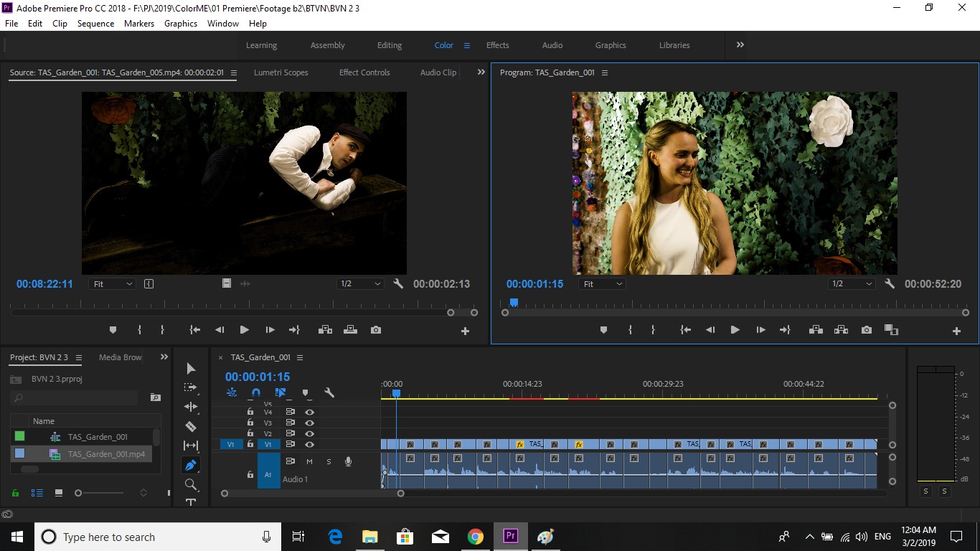Toggle V4 track output eye
The width and height of the screenshot is (980, 551).
click(x=309, y=413)
